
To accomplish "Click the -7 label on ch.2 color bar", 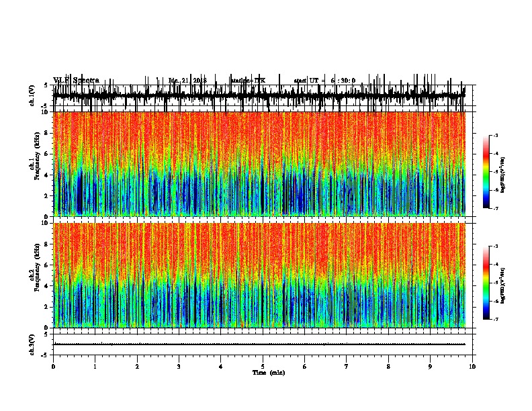I will point(495,319).
